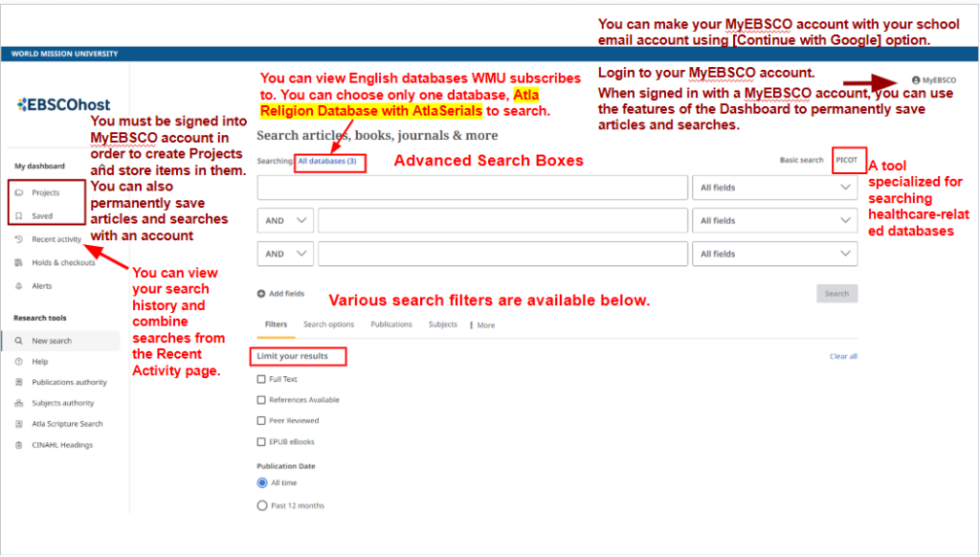
Task: Click the Help question mark icon
Action: pyautogui.click(x=19, y=362)
